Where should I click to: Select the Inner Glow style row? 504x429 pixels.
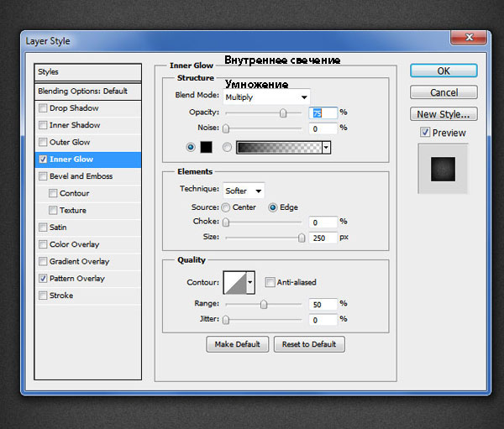click(x=87, y=160)
